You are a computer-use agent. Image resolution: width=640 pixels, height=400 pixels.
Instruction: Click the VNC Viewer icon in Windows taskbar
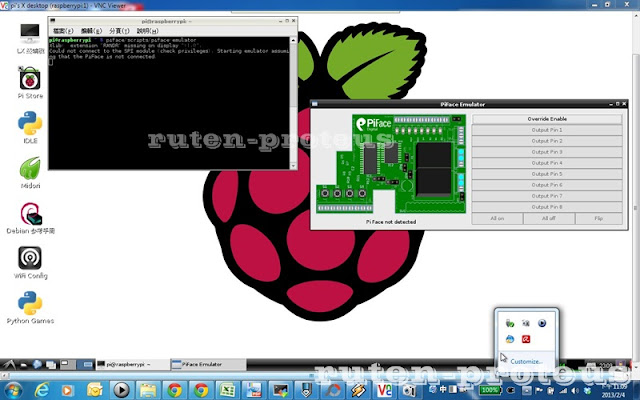pos(384,391)
